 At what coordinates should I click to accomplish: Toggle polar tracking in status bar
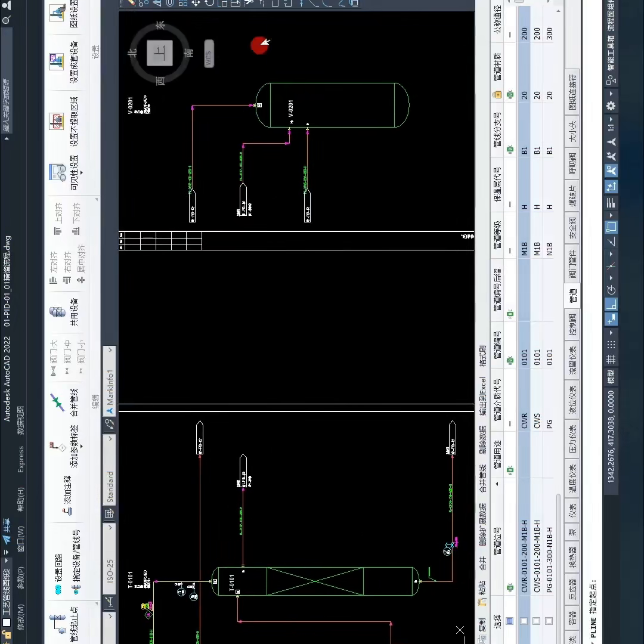[611, 290]
